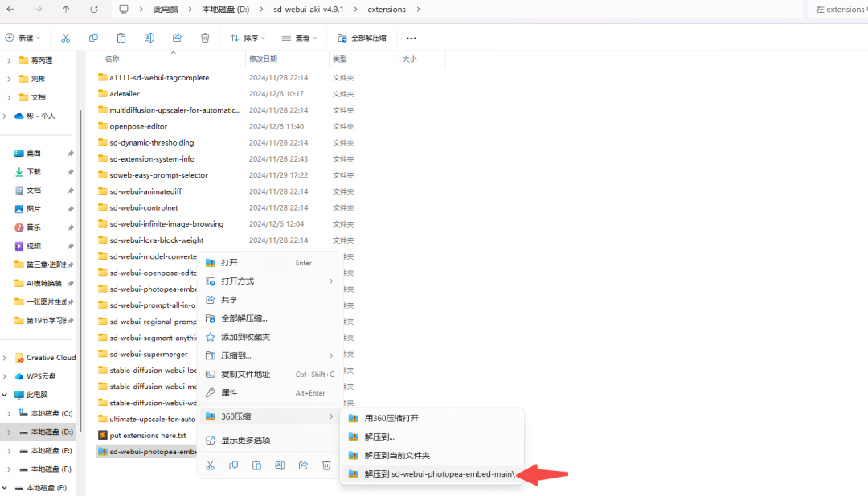Click the Delete trash icon on the toolbar
The height and width of the screenshot is (496, 868).
203,38
